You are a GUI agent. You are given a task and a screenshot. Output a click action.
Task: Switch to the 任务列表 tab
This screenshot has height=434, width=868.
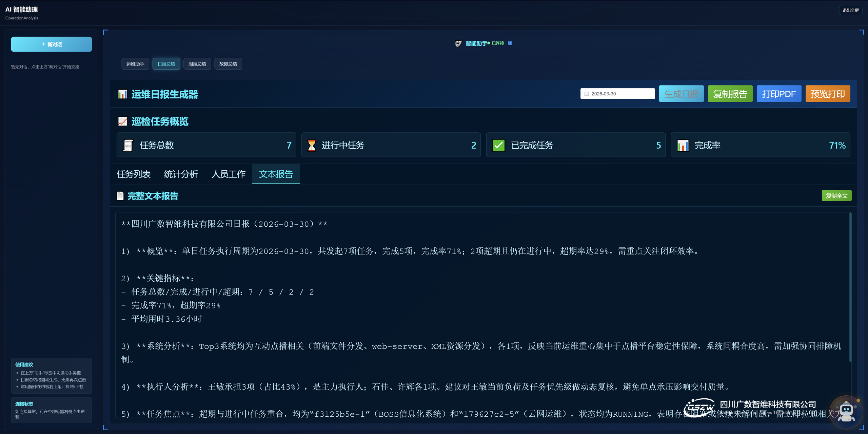click(x=134, y=174)
